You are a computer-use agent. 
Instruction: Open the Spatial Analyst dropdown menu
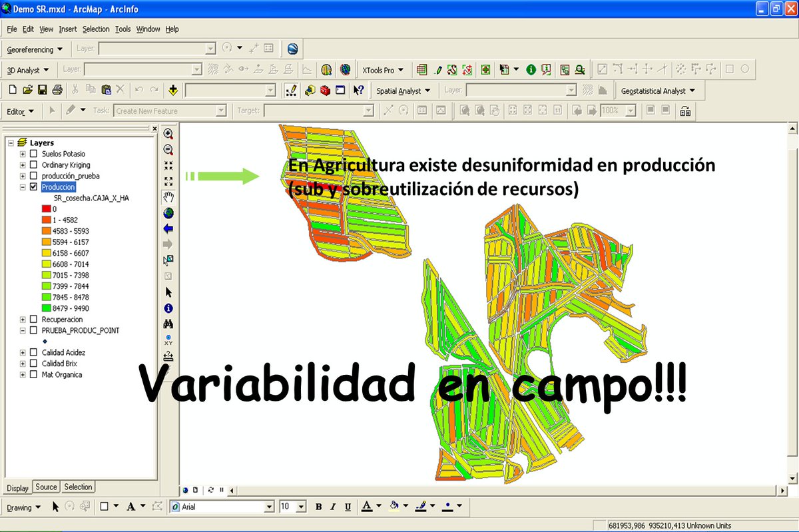pos(403,91)
